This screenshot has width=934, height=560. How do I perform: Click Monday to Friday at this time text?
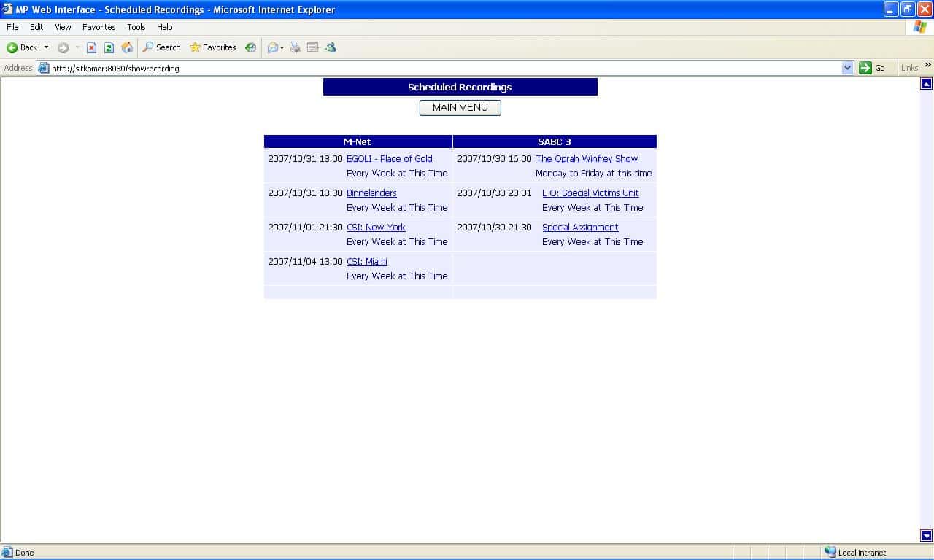point(594,173)
